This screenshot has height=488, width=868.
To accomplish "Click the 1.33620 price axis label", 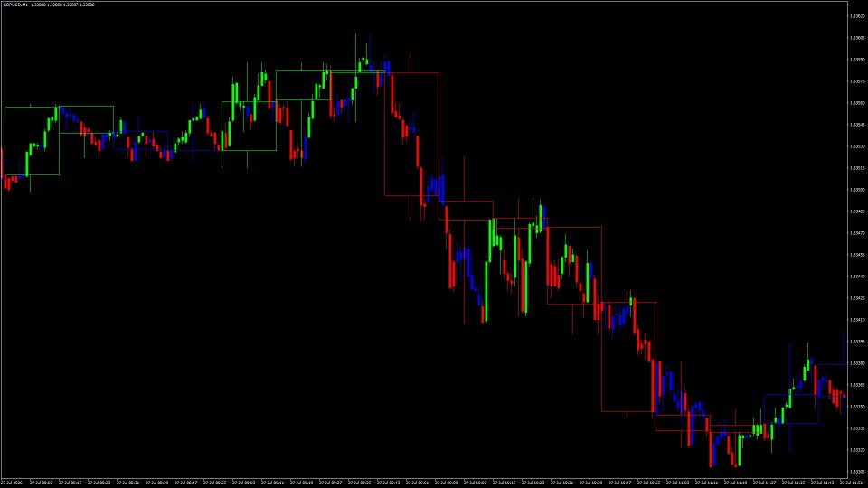I will (x=857, y=16).
